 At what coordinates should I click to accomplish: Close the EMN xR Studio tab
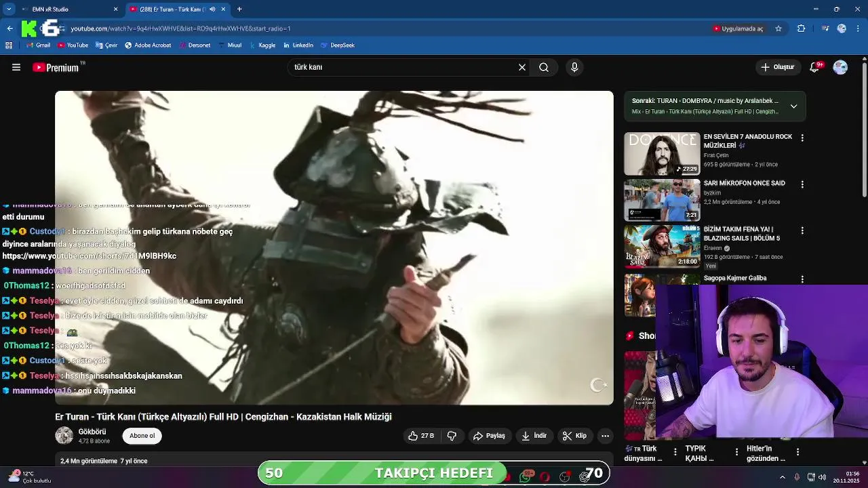[x=115, y=9]
